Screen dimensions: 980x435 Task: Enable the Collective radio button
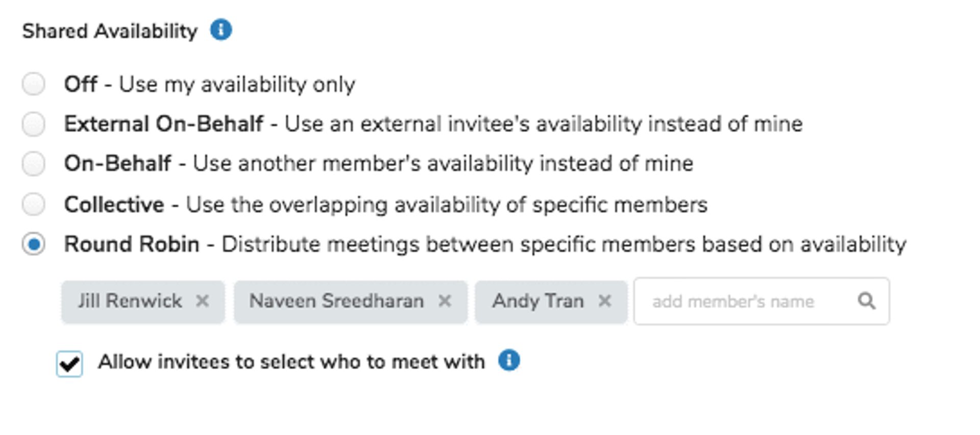click(x=34, y=204)
